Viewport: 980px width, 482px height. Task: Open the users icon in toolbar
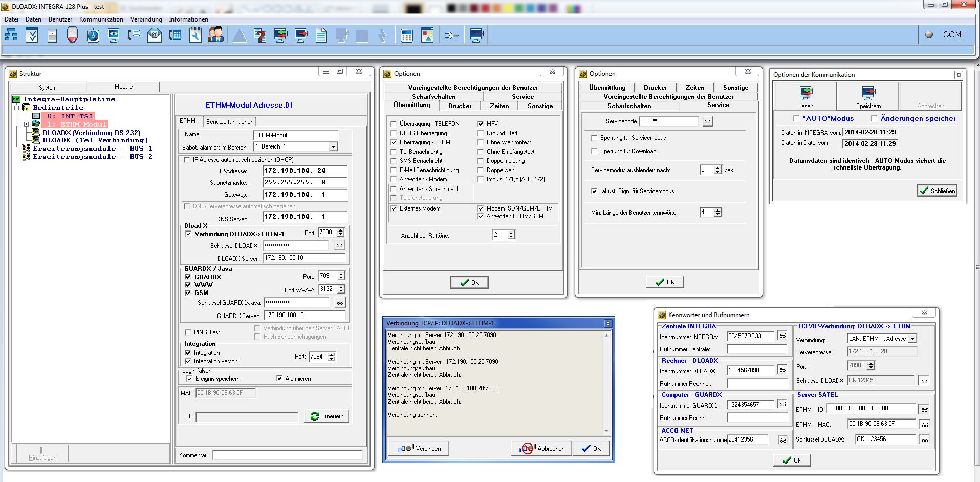click(215, 35)
